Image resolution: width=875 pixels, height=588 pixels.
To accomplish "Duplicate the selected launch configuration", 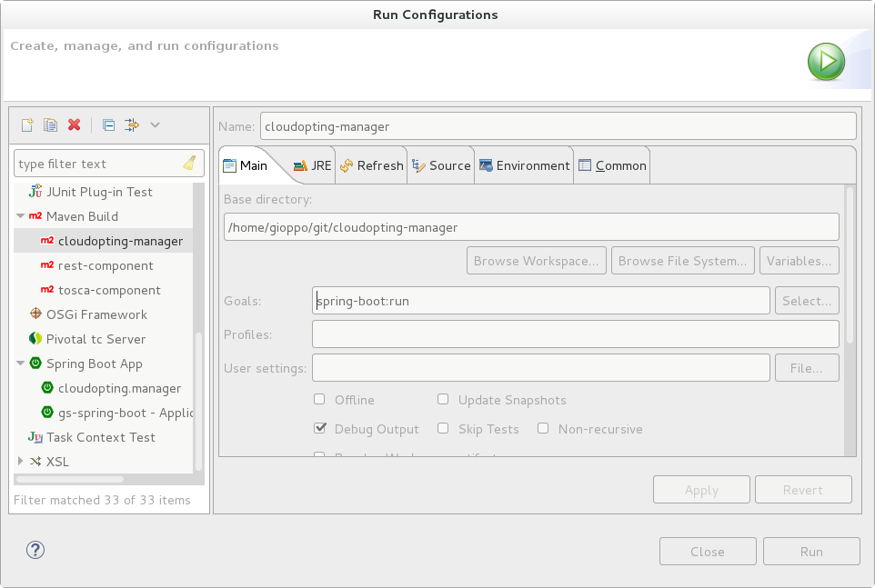I will pyautogui.click(x=50, y=125).
